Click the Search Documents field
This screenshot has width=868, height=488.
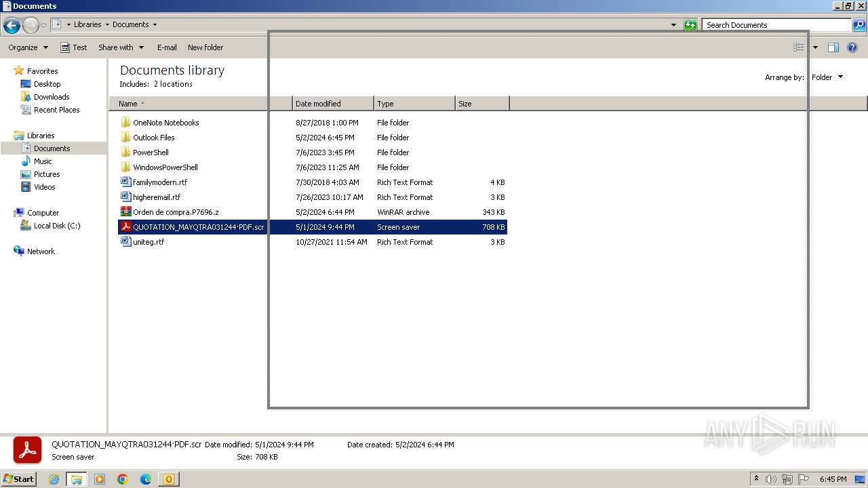776,25
